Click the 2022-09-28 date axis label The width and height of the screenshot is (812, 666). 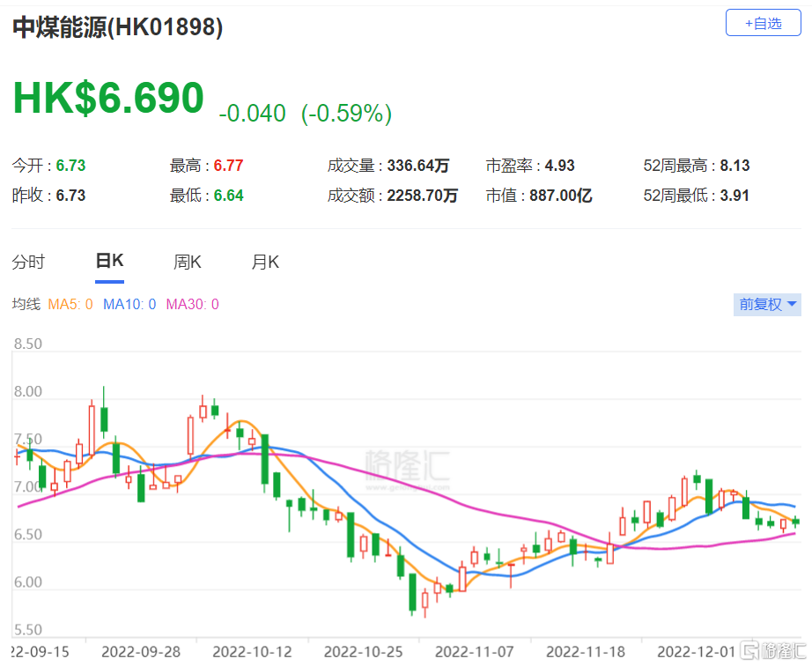click(141, 652)
